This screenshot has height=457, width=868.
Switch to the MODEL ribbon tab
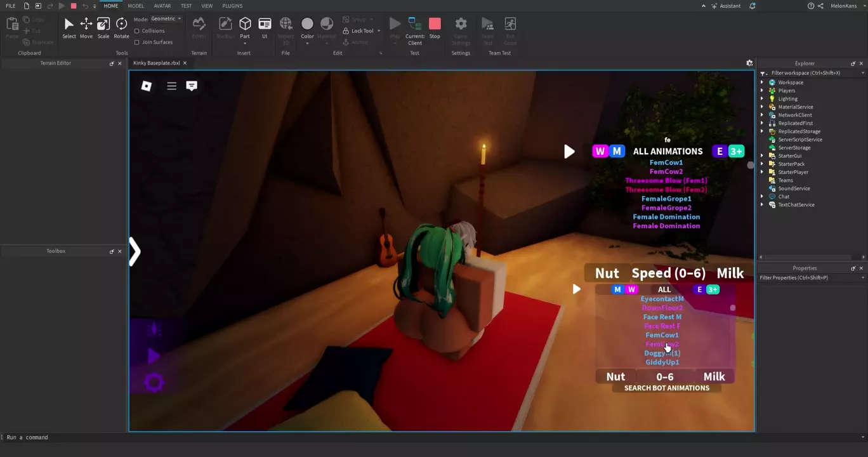click(x=136, y=6)
